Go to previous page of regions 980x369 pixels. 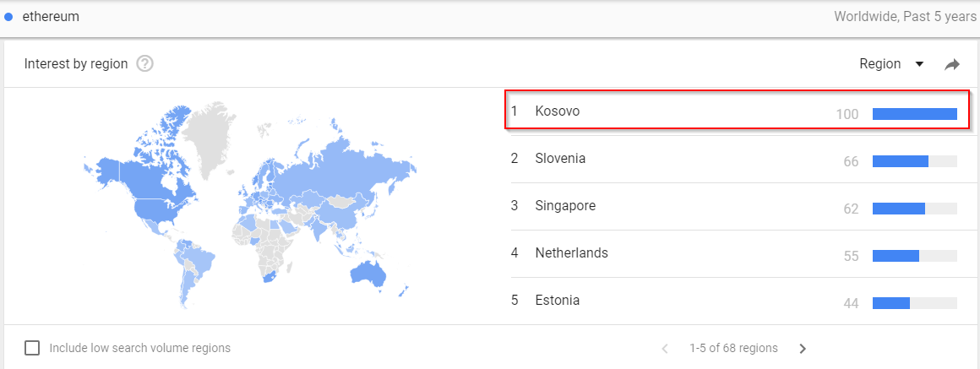[x=665, y=349]
